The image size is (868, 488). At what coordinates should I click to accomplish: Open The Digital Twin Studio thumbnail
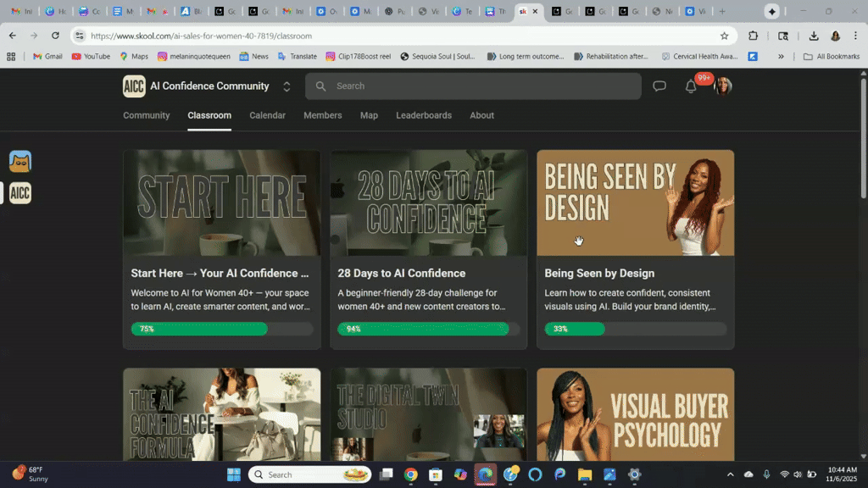(x=428, y=414)
